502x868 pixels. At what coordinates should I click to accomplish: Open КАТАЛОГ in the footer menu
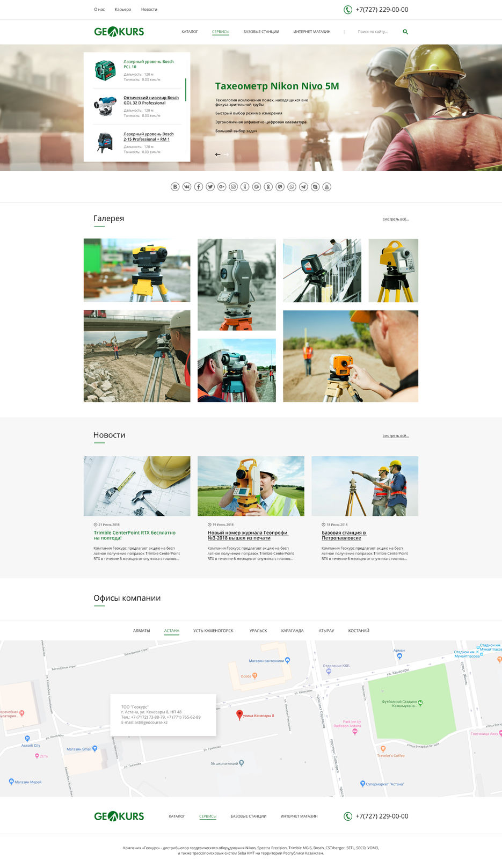(x=177, y=816)
